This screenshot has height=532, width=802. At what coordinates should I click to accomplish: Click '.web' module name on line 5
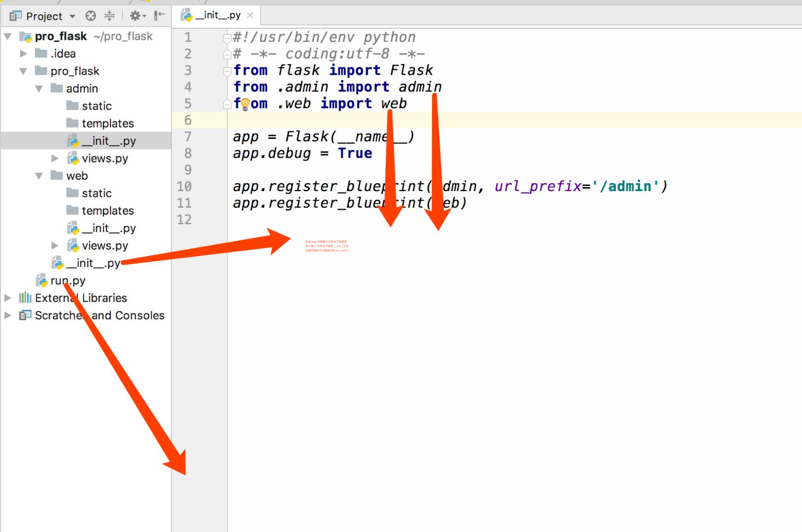294,104
